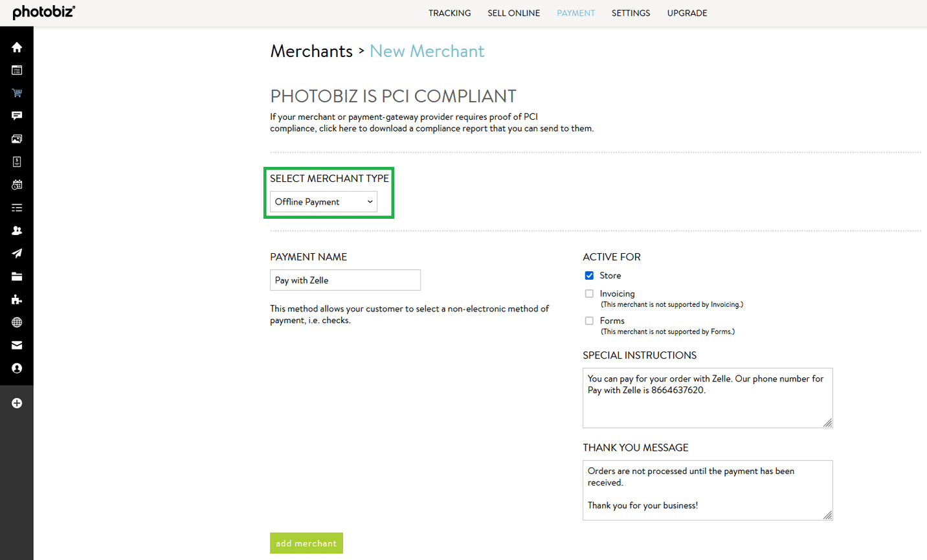Uncheck the Store checkbox
Viewport: 927px width, 560px height.
(x=589, y=276)
